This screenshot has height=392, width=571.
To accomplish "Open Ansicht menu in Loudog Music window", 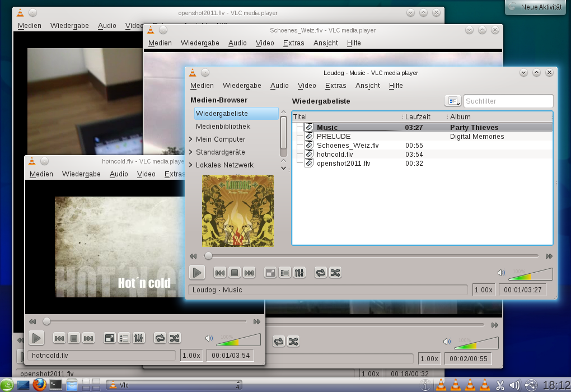I will click(x=367, y=85).
